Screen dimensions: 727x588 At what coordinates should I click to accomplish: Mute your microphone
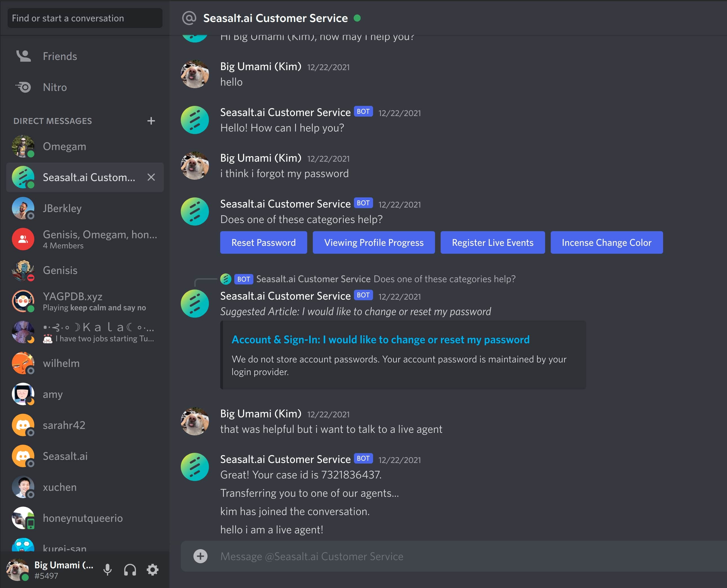[x=108, y=569]
